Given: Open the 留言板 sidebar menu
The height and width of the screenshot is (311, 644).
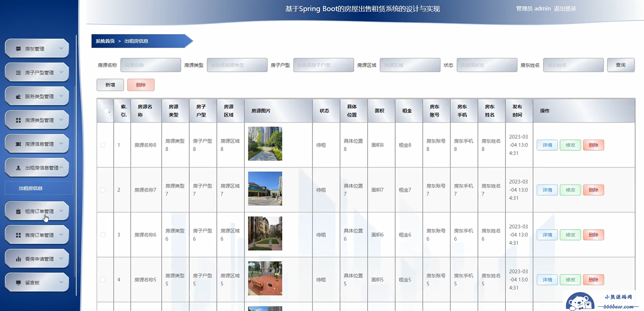Looking at the screenshot, I should point(37,282).
